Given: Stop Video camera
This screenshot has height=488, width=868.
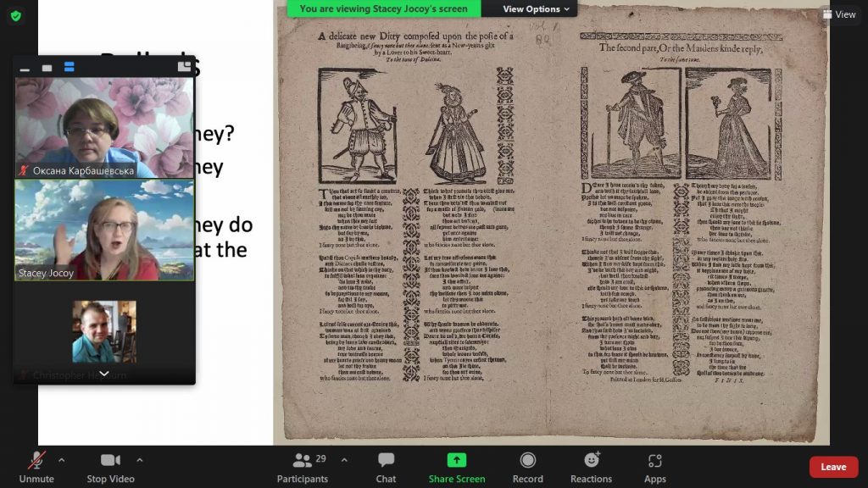Looking at the screenshot, I should 110,468.
